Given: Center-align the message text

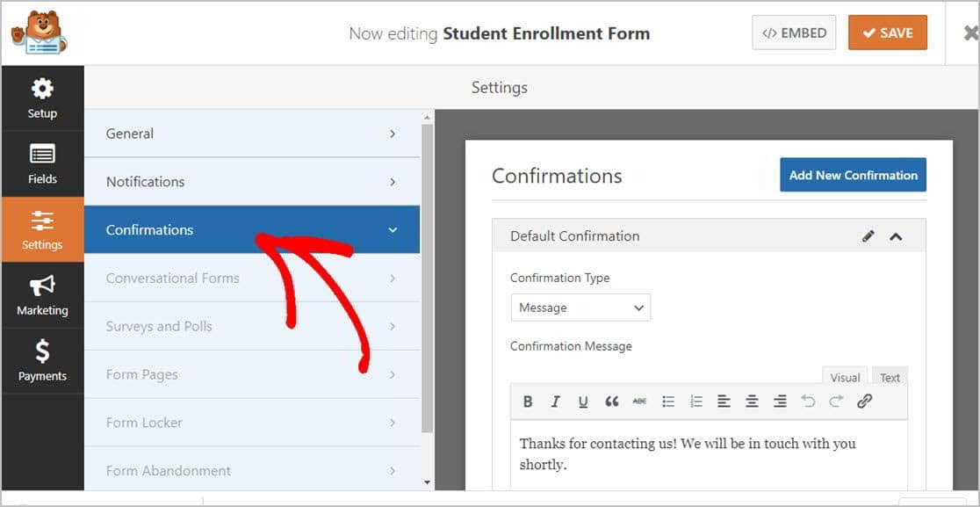Looking at the screenshot, I should click(x=752, y=402).
